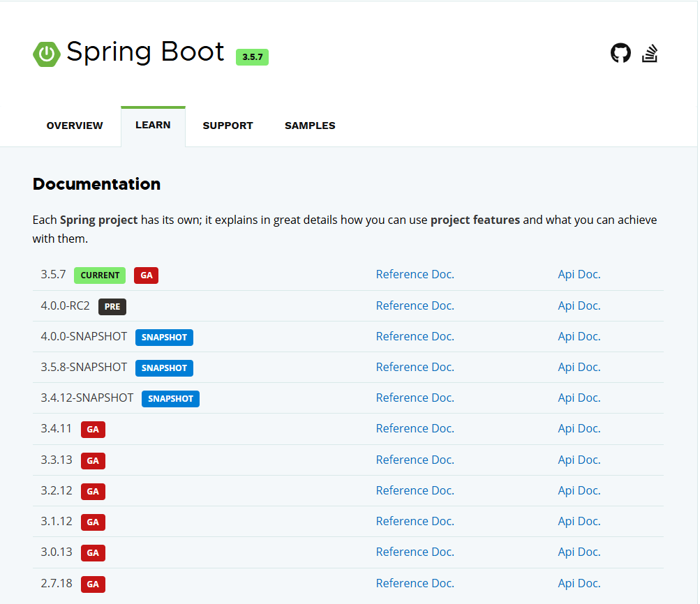The image size is (700, 604).
Task: Click bold 'Spring project' text
Action: (x=98, y=220)
